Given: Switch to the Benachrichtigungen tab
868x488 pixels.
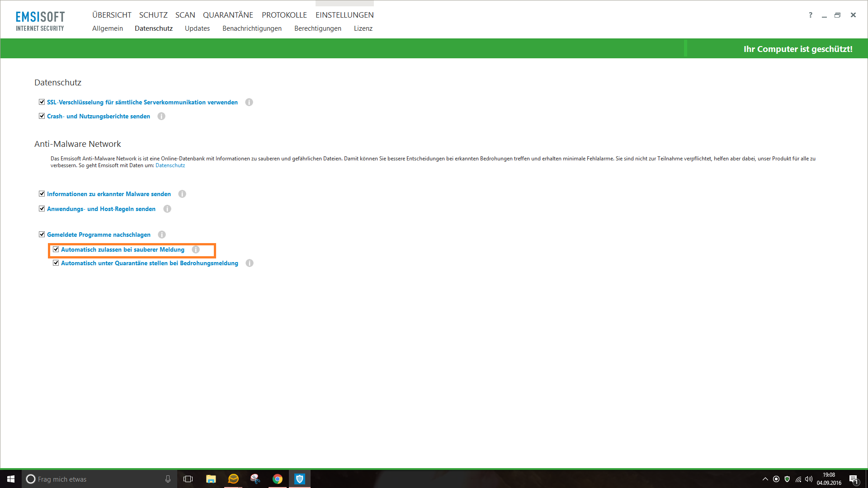Looking at the screenshot, I should [x=252, y=28].
